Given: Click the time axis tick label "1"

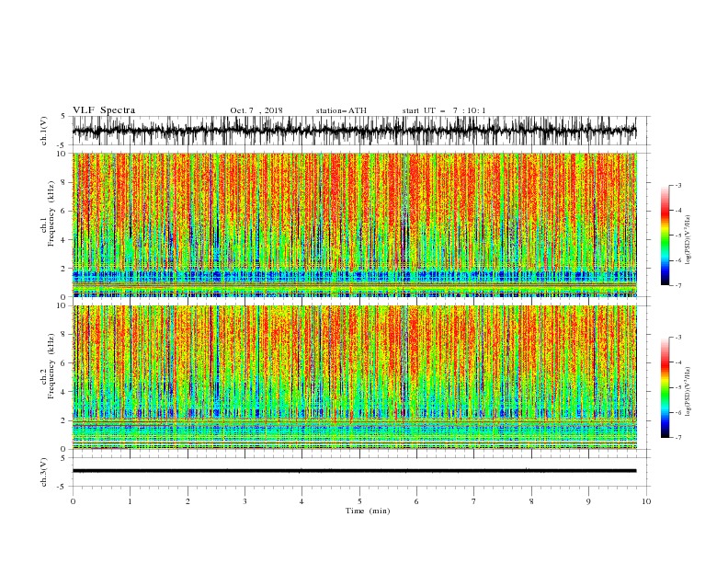Looking at the screenshot, I should click(x=130, y=501).
